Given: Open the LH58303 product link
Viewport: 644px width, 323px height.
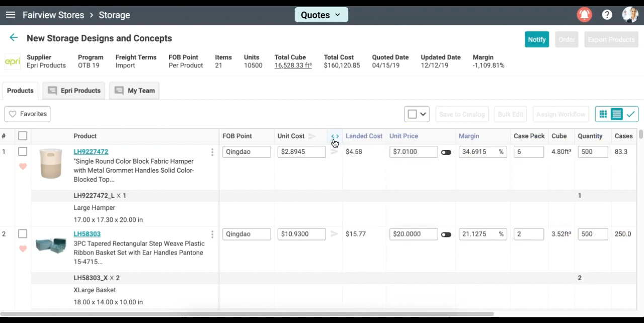Looking at the screenshot, I should 87,234.
